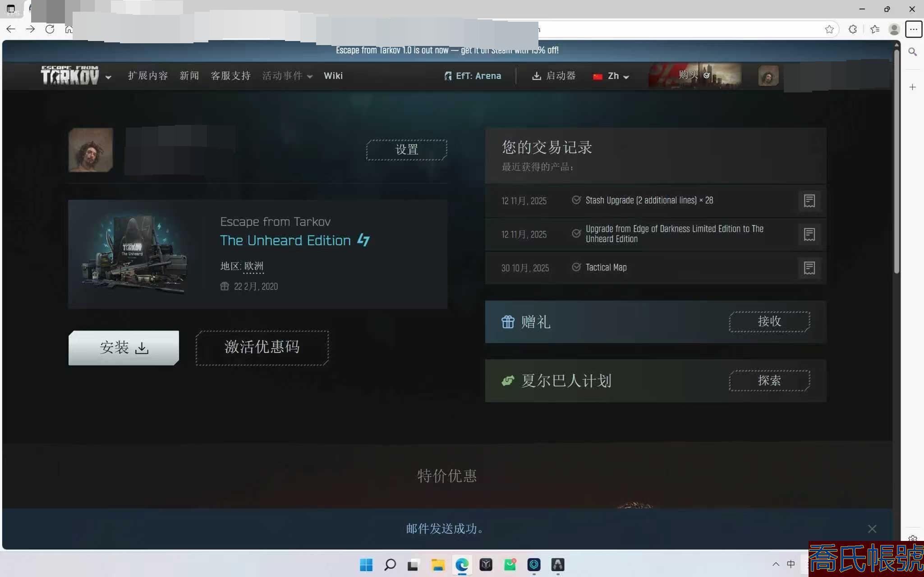This screenshot has height=577, width=924.
Task: Open File Explorer from the taskbar
Action: pyautogui.click(x=437, y=564)
